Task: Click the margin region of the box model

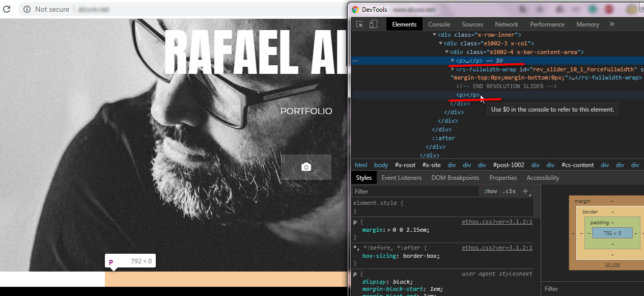Action: [583, 201]
